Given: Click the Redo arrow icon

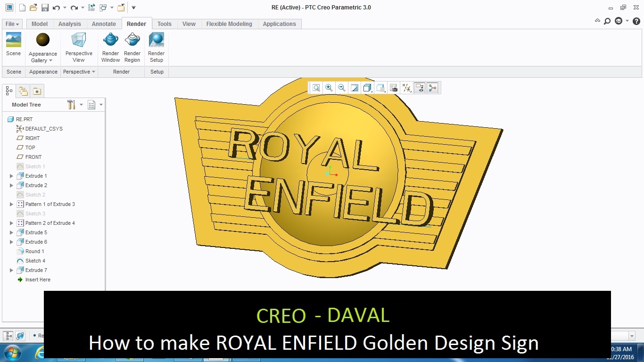Looking at the screenshot, I should point(74,8).
